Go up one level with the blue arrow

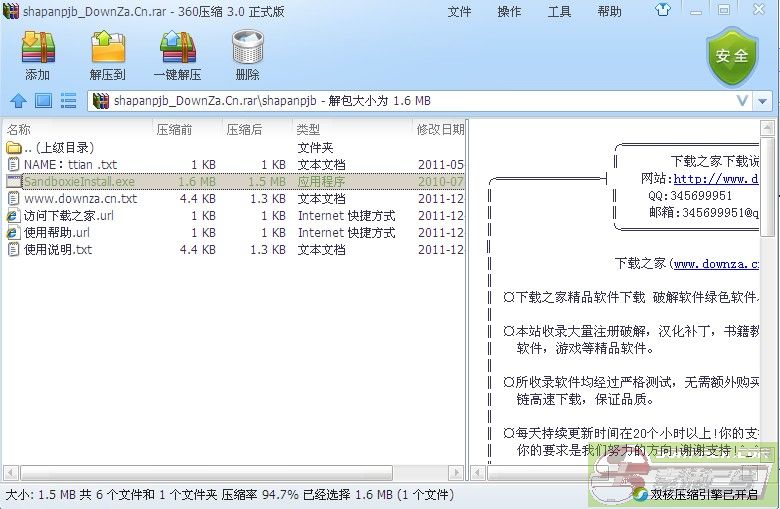click(18, 101)
